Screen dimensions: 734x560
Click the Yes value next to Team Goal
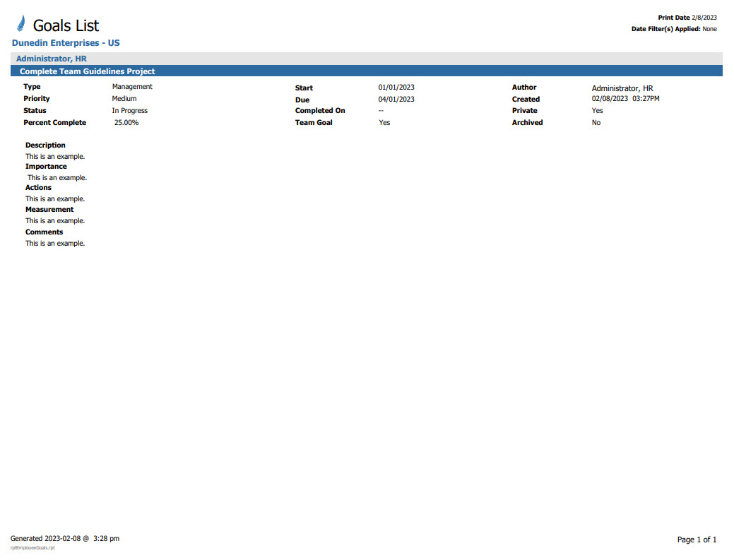(x=384, y=123)
